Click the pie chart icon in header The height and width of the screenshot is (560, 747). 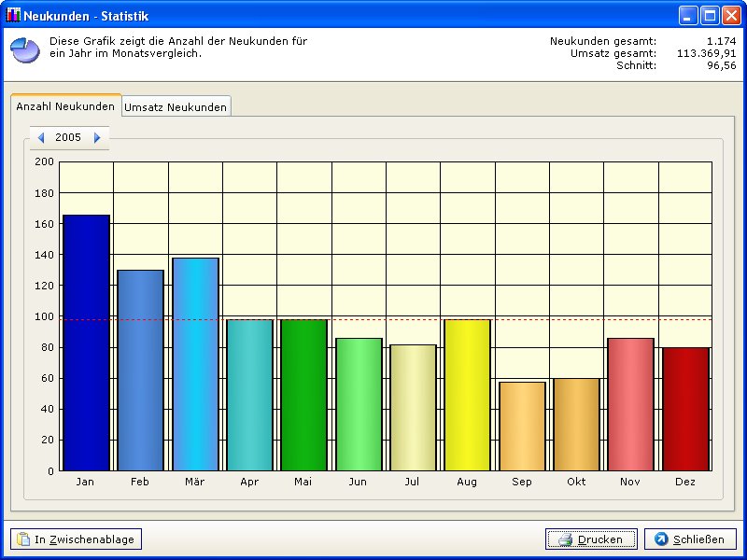click(24, 50)
